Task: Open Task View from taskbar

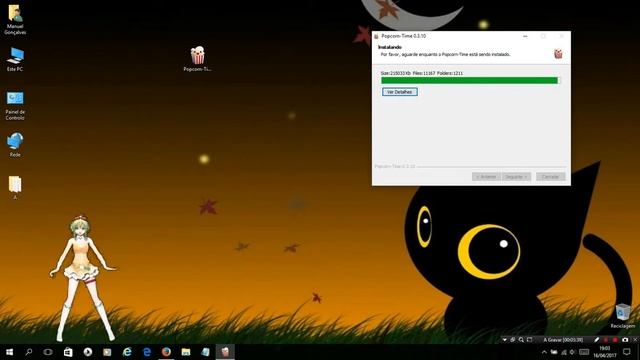Action: tap(48, 352)
